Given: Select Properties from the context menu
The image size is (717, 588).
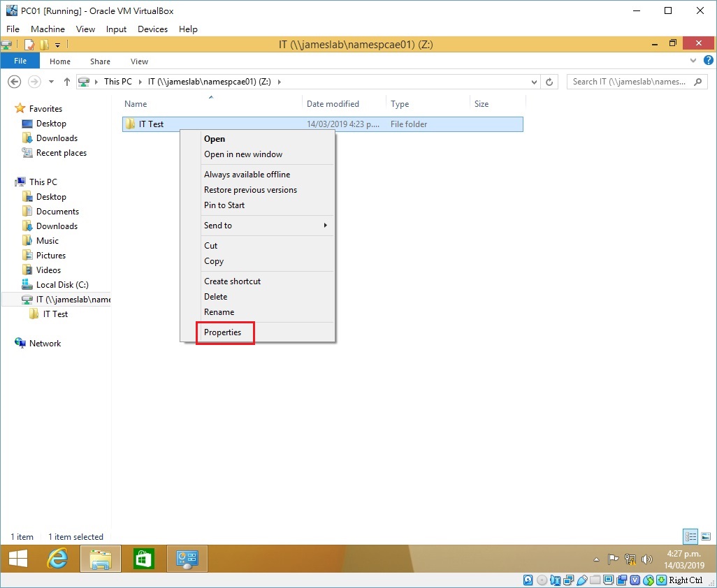Looking at the screenshot, I should (224, 333).
